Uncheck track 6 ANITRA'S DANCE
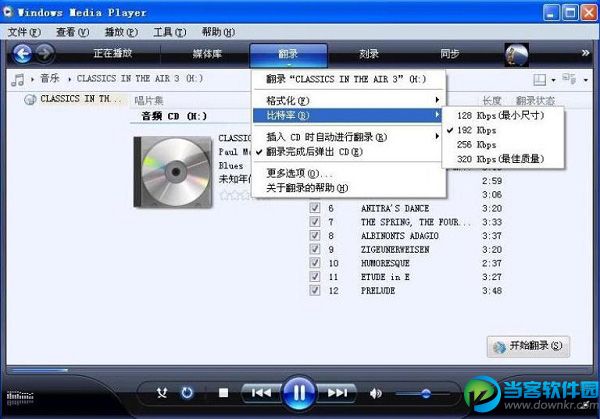This screenshot has width=600, height=419. pos(315,208)
